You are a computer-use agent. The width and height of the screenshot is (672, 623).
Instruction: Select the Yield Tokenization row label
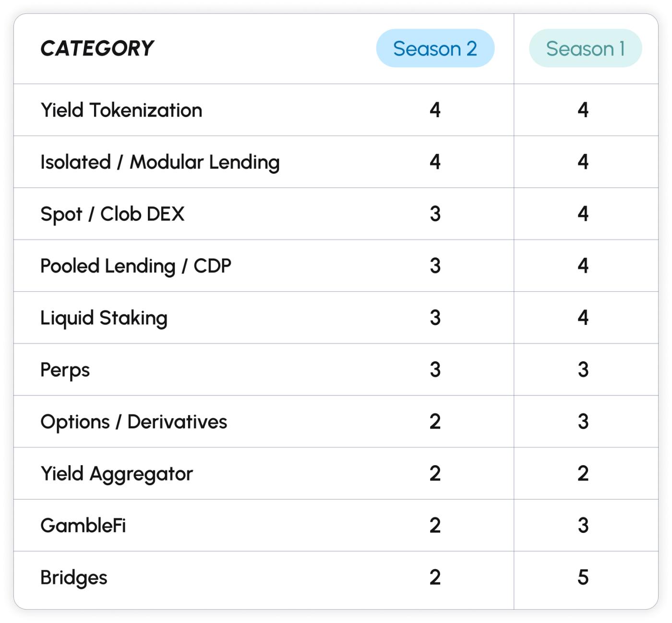(121, 110)
